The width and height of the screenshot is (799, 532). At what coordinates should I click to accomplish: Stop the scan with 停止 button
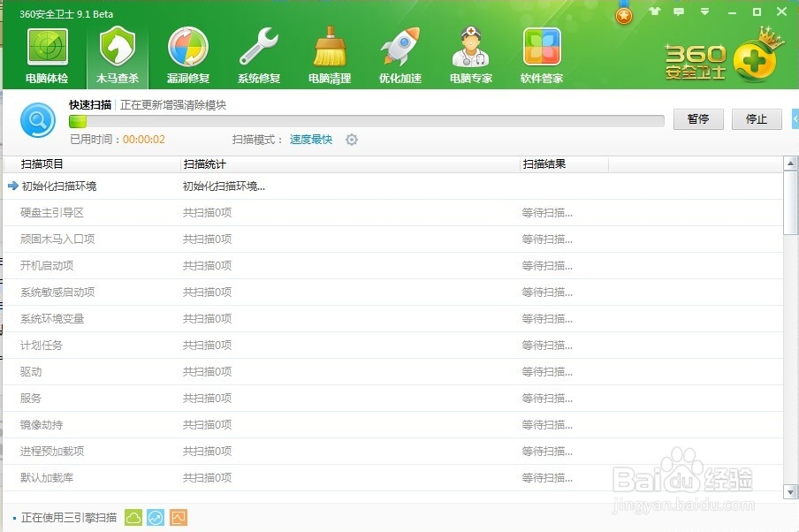click(757, 119)
